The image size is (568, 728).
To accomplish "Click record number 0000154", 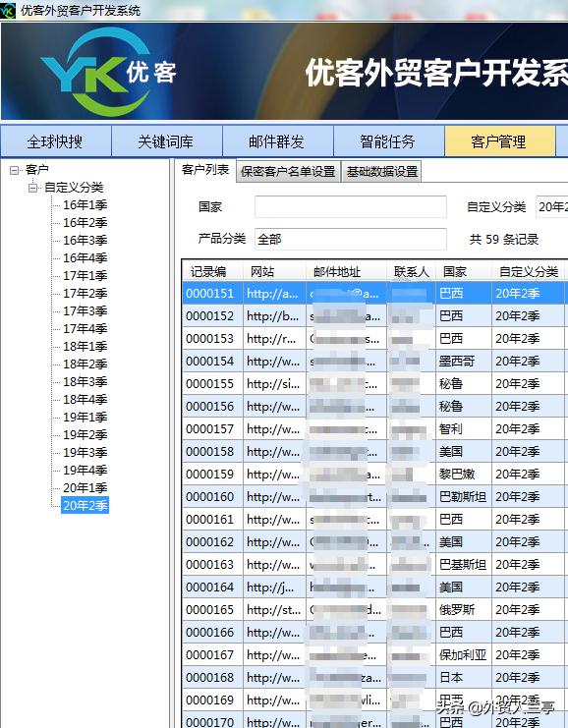I will 210,362.
